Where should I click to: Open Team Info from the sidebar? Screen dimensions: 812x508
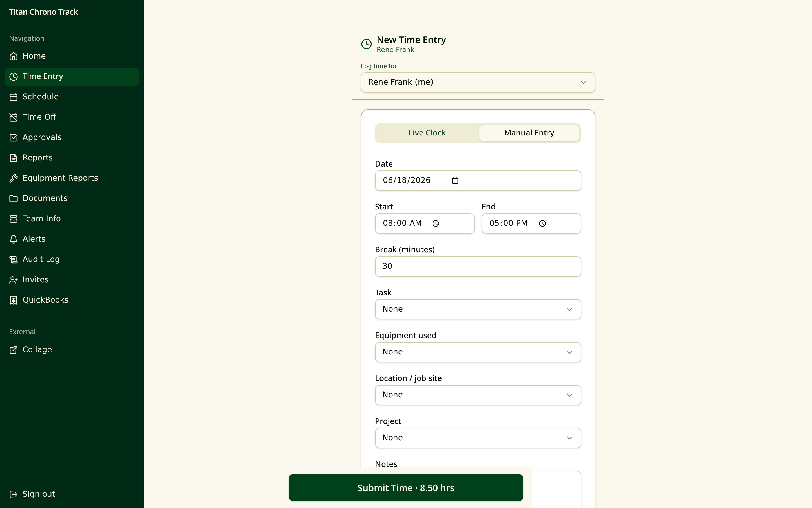coord(72,219)
